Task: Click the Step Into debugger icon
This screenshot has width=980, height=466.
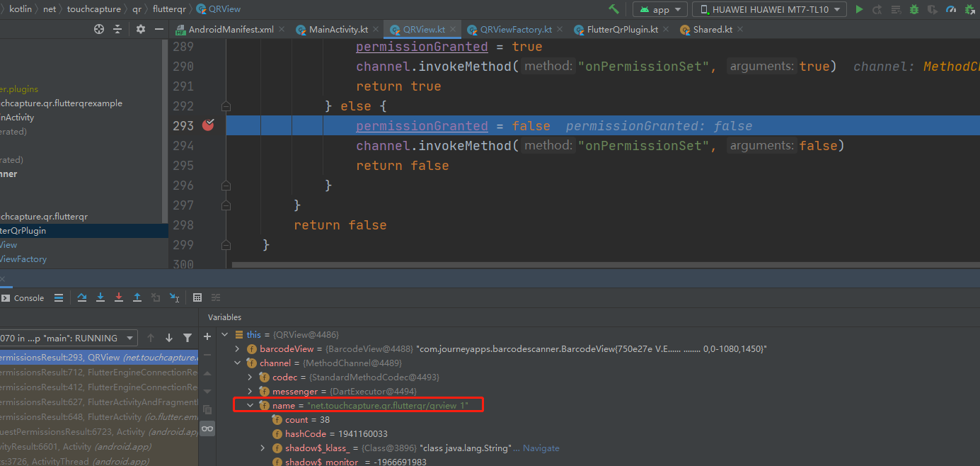Action: [x=100, y=297]
